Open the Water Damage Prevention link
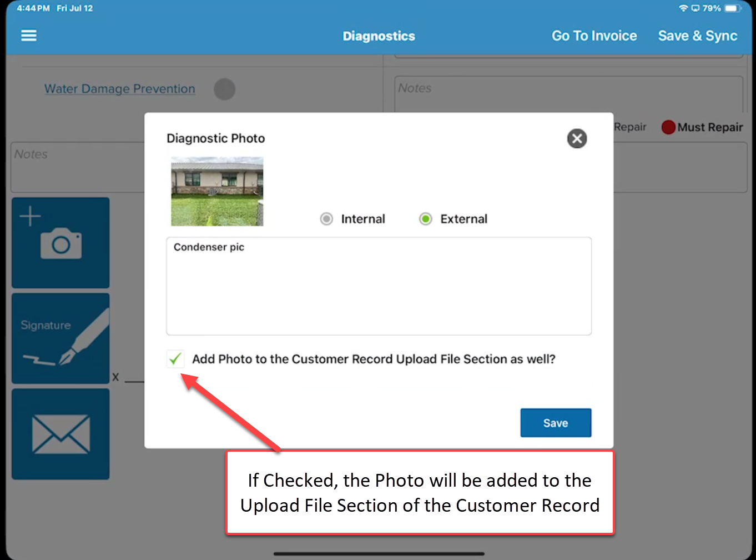This screenshot has width=756, height=560. pyautogui.click(x=120, y=89)
